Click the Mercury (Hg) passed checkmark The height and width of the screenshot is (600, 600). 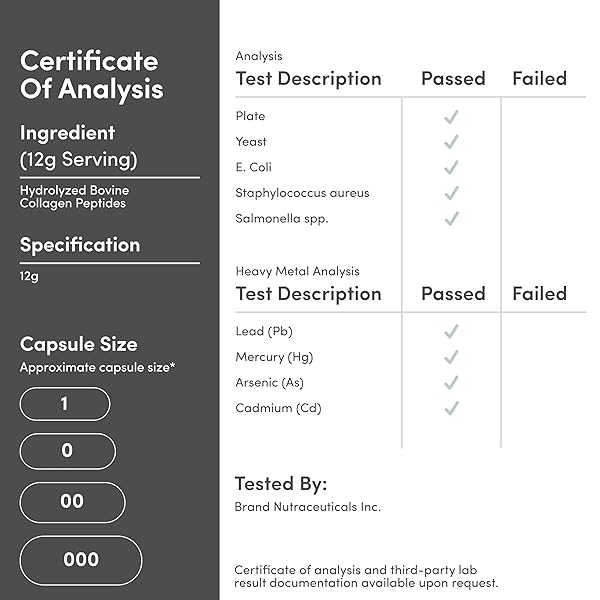pos(452,357)
